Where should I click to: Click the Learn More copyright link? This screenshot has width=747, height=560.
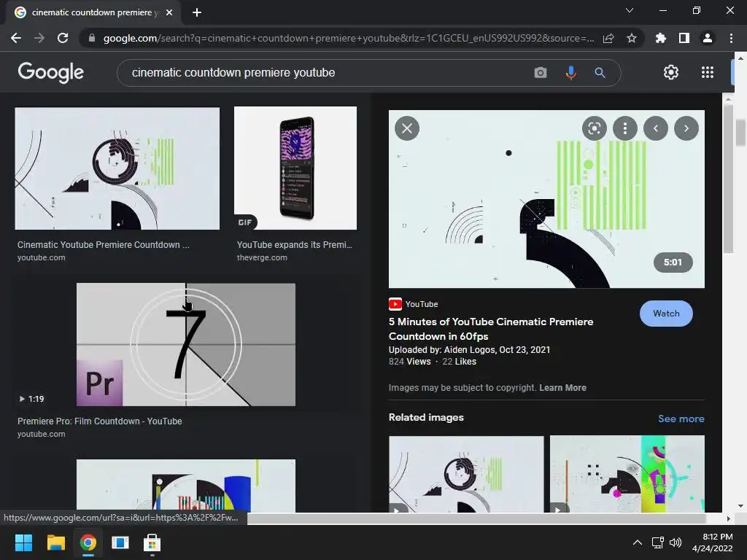(562, 388)
